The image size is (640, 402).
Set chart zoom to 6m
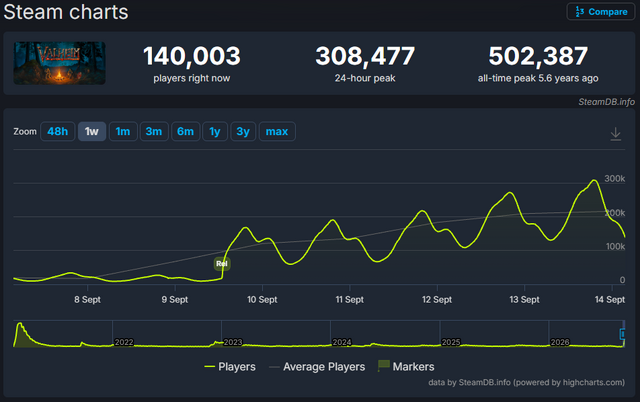(x=185, y=131)
